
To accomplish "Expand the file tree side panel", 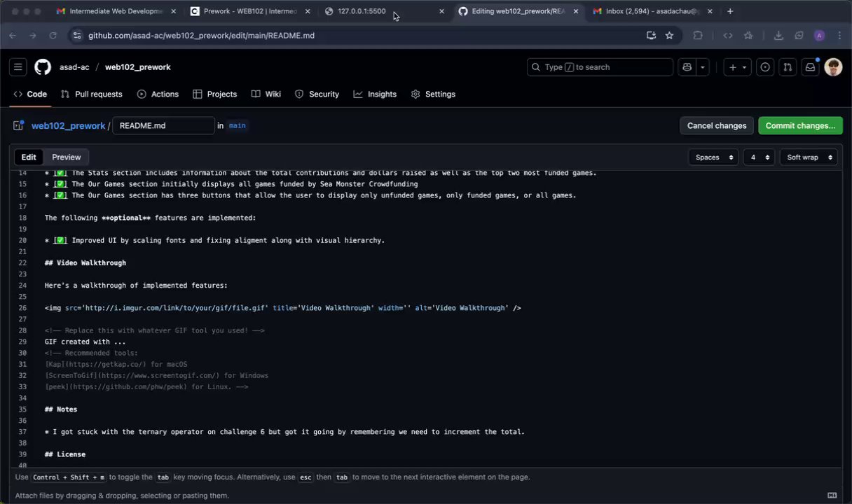I will tap(18, 126).
